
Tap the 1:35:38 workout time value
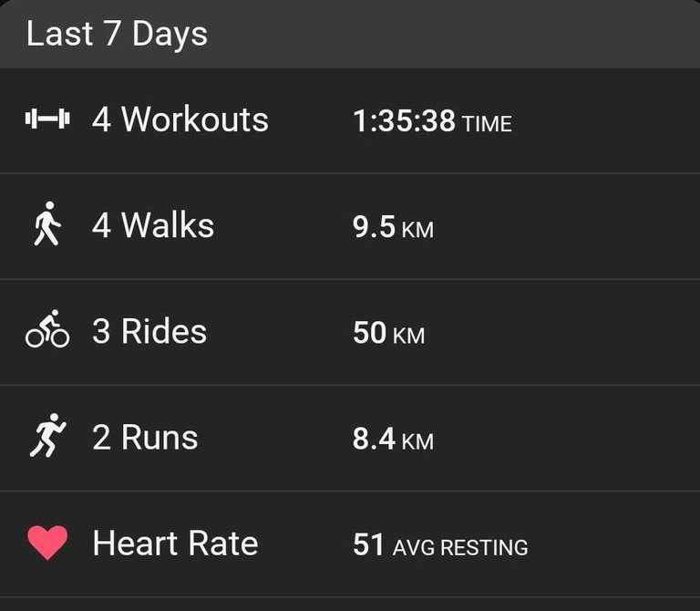(404, 121)
